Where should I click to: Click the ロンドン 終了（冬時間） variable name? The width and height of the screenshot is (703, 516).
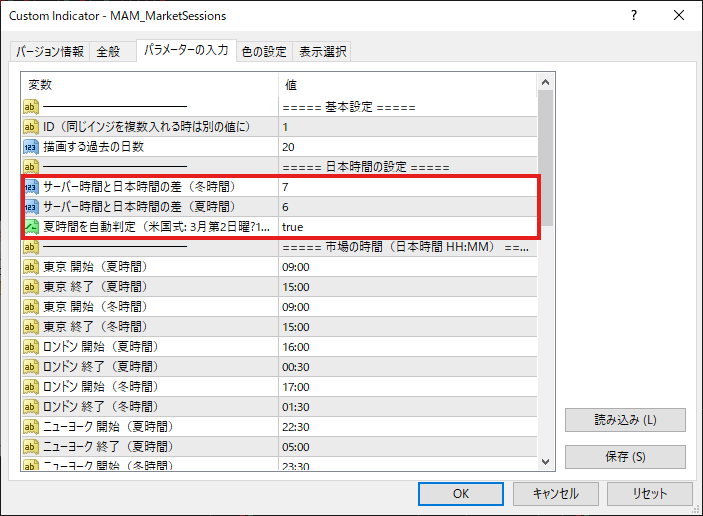(100, 407)
